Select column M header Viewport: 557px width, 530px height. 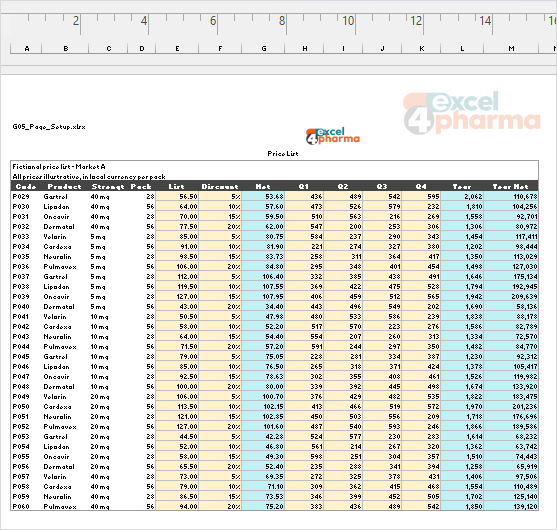click(x=511, y=48)
